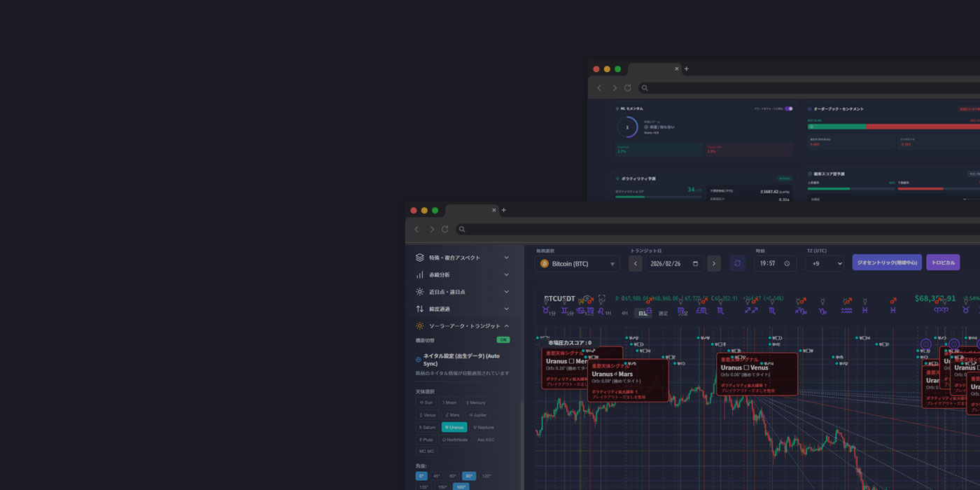Open the TZ (UTC) +9 dropdown

[825, 263]
